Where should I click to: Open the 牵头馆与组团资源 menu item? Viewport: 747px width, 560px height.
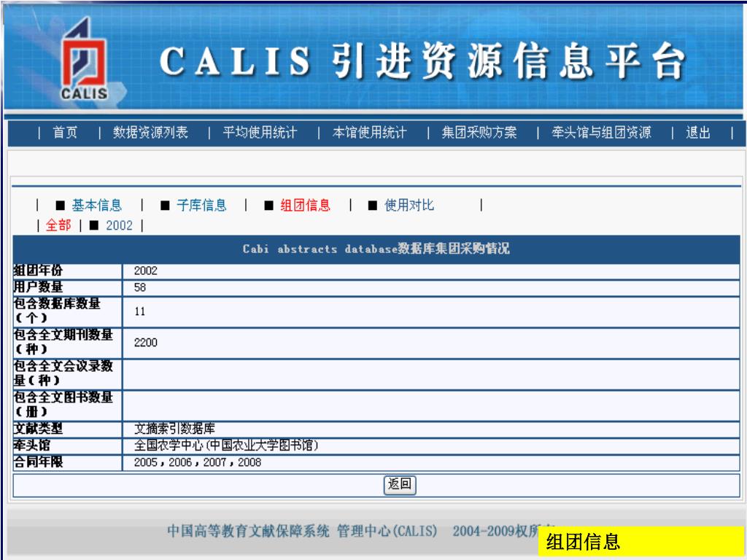tap(601, 133)
